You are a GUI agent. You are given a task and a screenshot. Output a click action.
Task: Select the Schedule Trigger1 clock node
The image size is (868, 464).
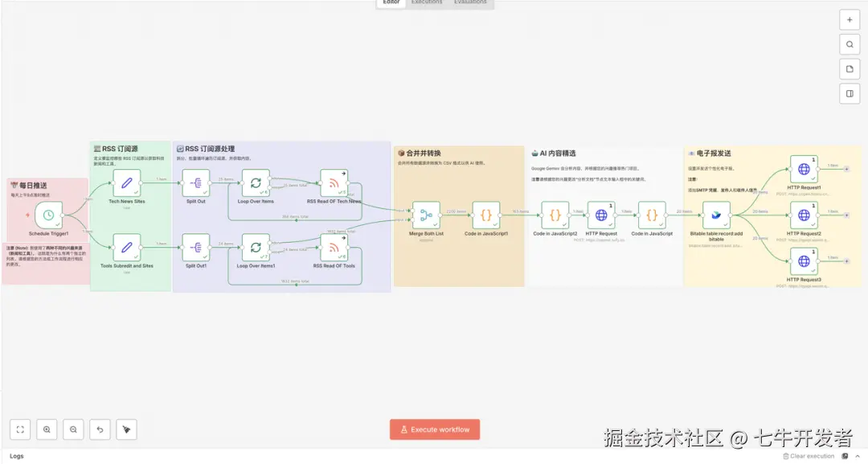coord(49,215)
